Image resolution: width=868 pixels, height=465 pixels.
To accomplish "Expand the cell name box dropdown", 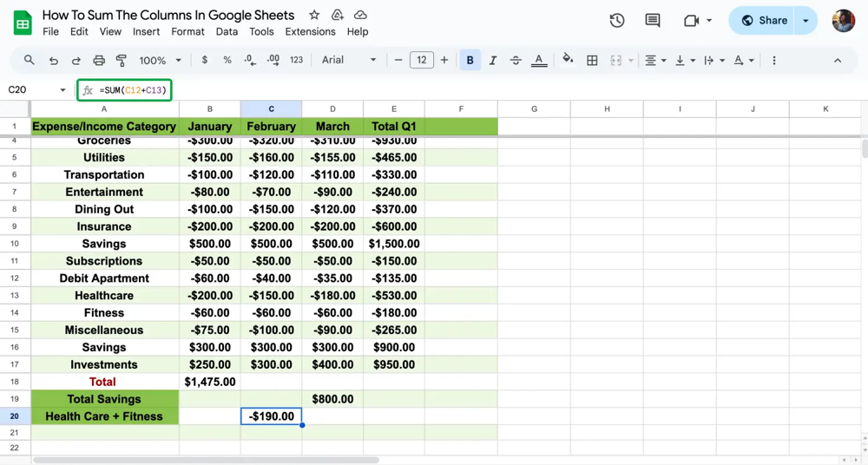I will coord(62,90).
